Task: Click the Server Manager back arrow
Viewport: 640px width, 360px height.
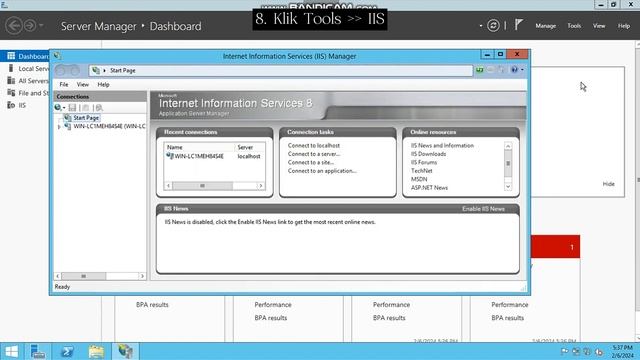Action: click(14, 26)
